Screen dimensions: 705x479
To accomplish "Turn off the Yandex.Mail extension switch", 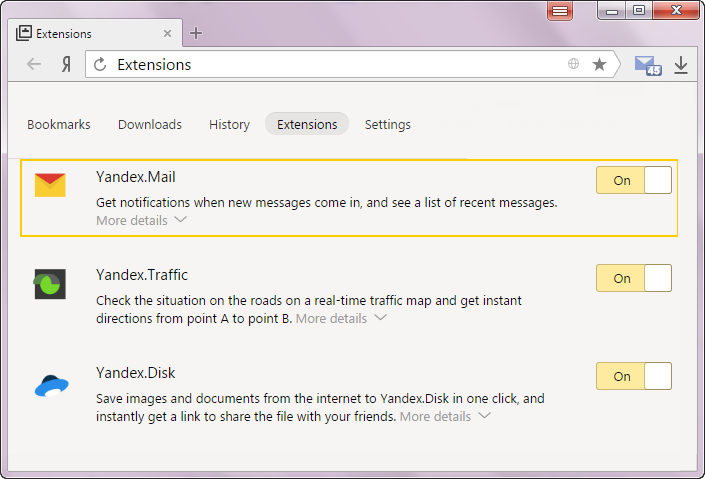I will (634, 180).
